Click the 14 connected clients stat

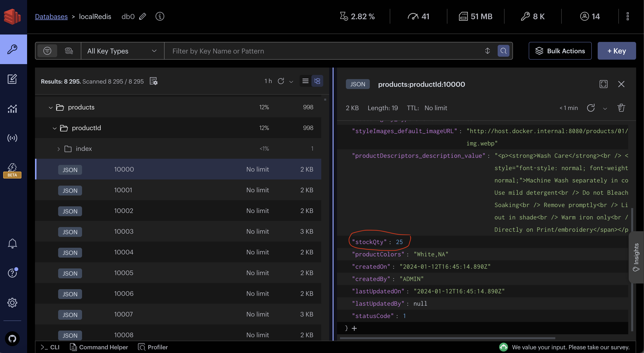coord(590,17)
